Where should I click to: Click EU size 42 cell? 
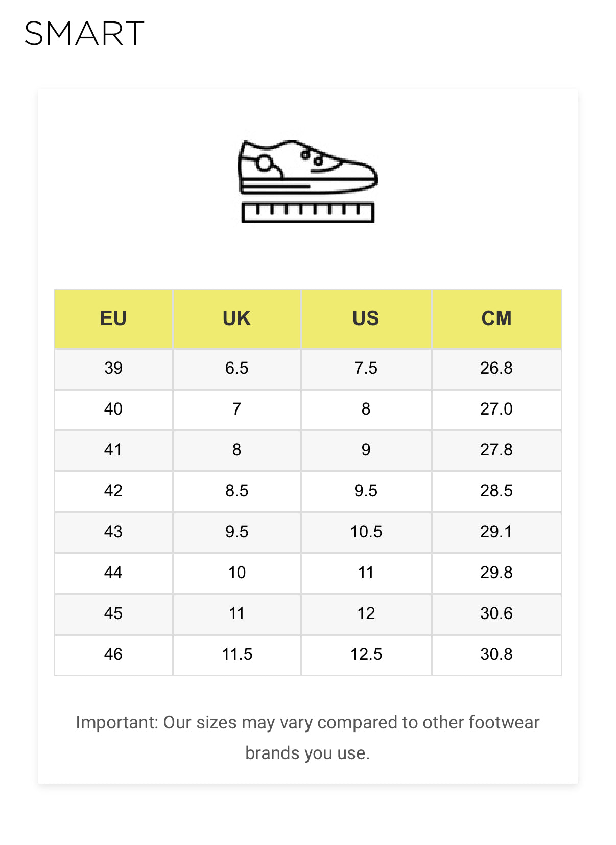[x=113, y=491]
